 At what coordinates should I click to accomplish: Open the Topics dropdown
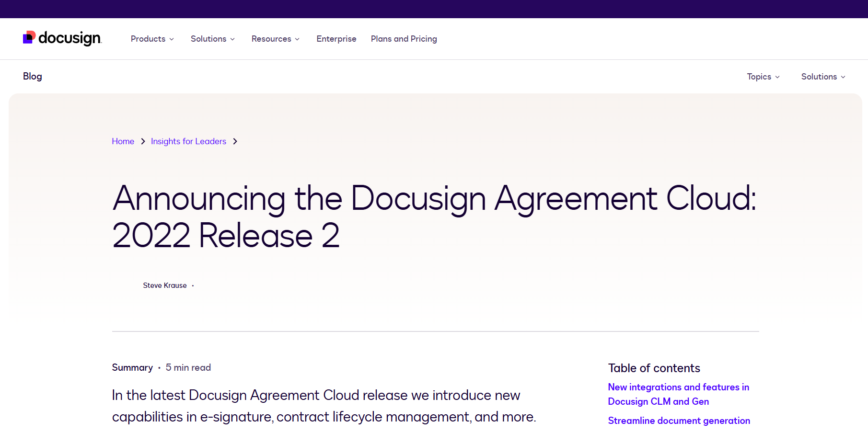point(763,77)
